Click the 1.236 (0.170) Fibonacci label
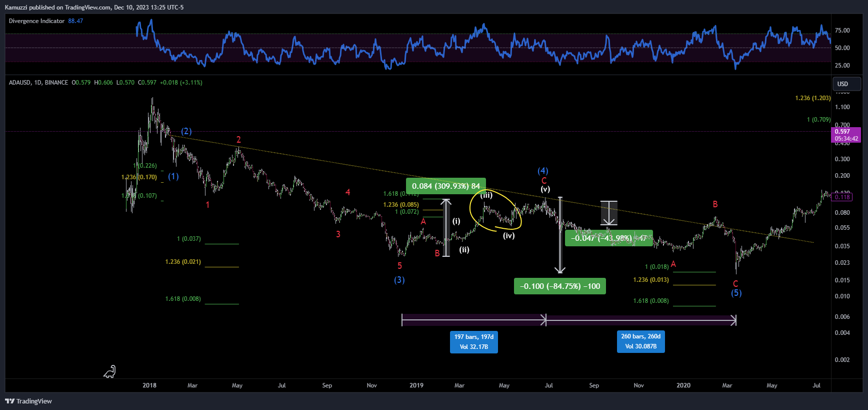This screenshot has width=868, height=410. (x=139, y=177)
